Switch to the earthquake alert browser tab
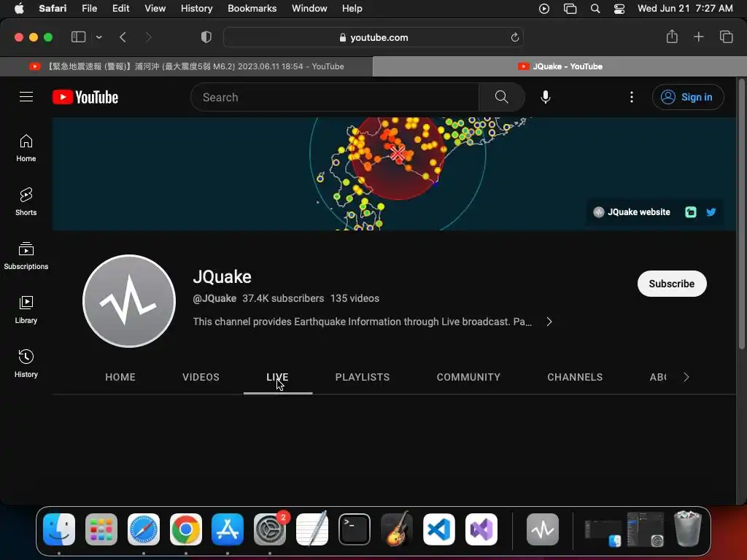Screen dimensions: 747x560 pyautogui.click(x=186, y=66)
